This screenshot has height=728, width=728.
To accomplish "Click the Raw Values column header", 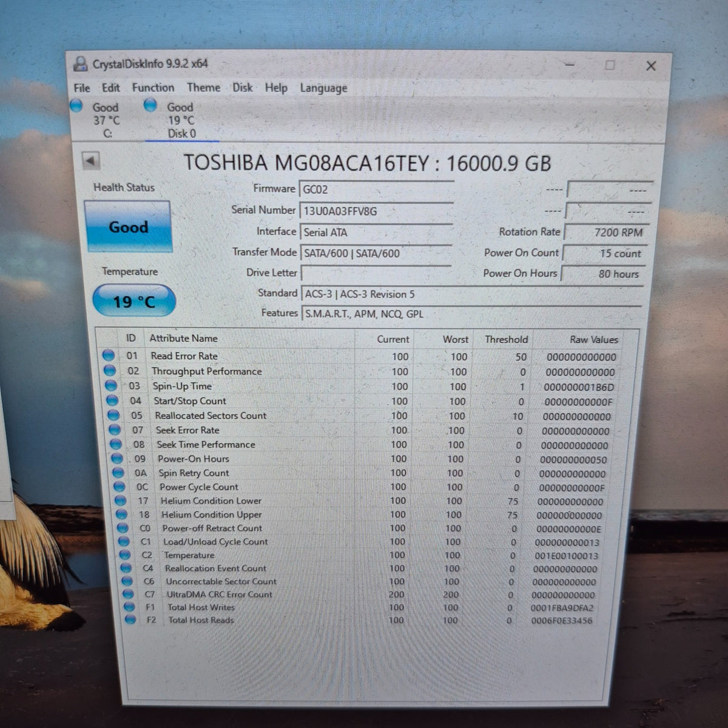I will pos(594,340).
